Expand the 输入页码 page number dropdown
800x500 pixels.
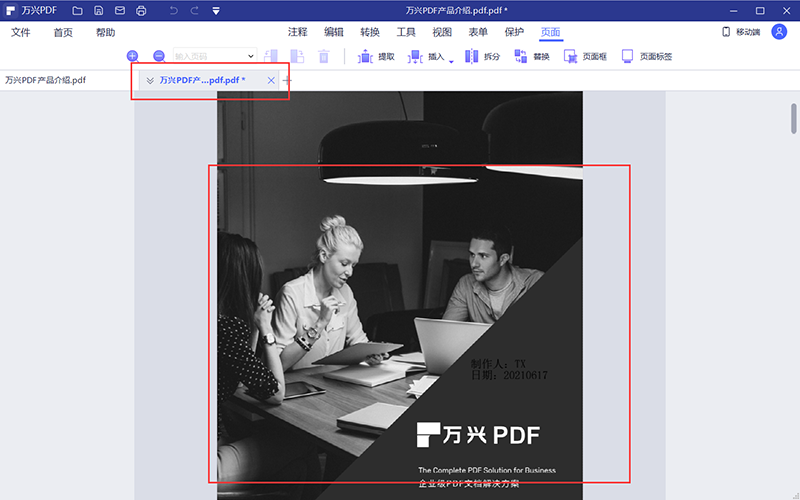[250, 56]
